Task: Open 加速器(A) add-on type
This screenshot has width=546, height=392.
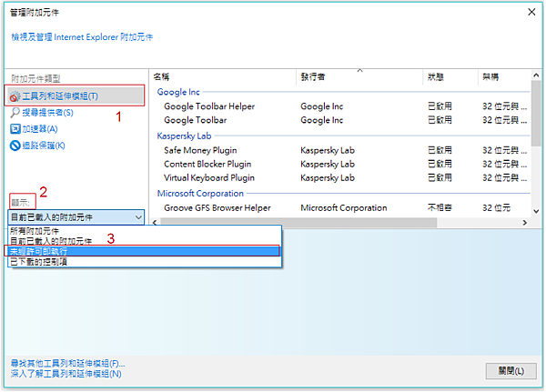Action: (x=40, y=129)
